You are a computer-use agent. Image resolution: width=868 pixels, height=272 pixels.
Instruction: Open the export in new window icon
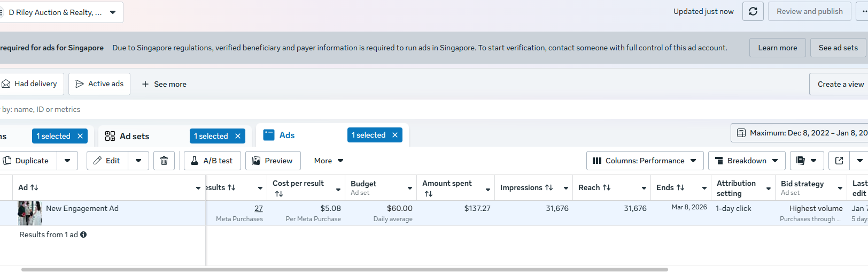(839, 161)
